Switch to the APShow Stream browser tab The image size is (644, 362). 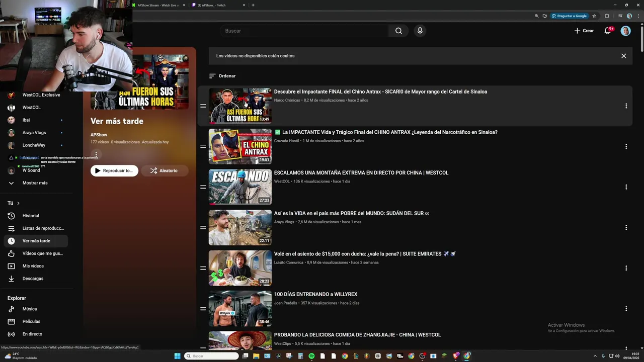[x=158, y=5]
